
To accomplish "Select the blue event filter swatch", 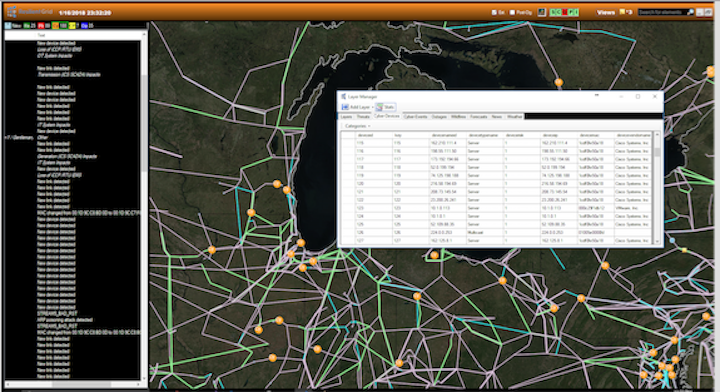I will point(84,26).
